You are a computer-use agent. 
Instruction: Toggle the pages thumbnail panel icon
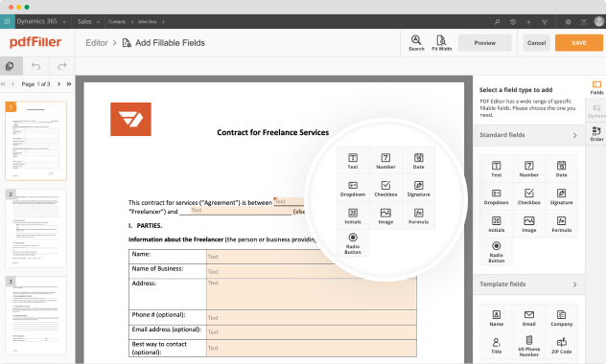[x=10, y=66]
